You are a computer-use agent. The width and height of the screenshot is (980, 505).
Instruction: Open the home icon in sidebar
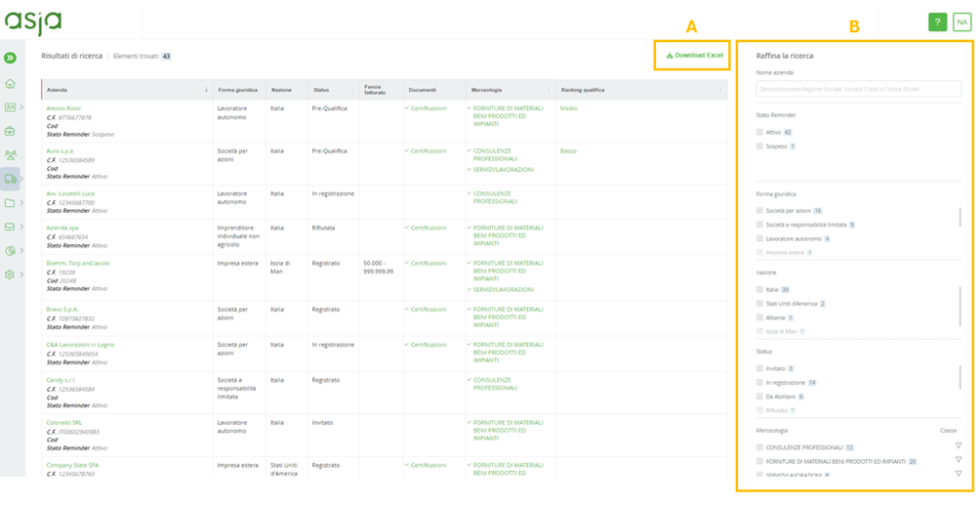10,83
